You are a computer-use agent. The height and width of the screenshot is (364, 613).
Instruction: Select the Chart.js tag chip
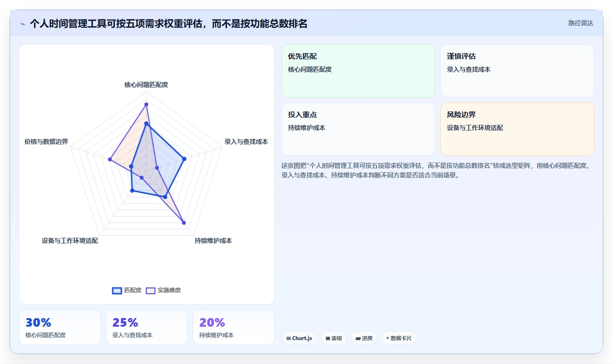[299, 338]
